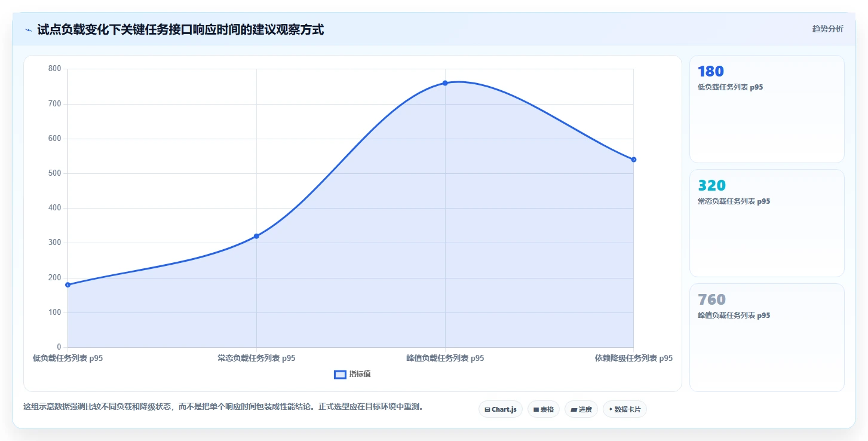Click the trend icon beside the panel title
The height and width of the screenshot is (441, 868).
coord(28,30)
